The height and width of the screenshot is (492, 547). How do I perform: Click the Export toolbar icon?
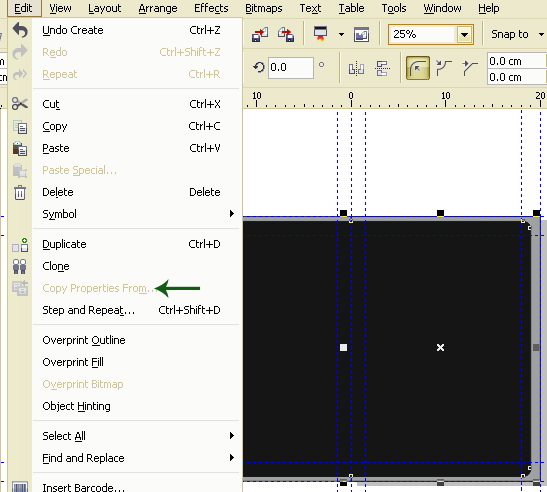286,35
